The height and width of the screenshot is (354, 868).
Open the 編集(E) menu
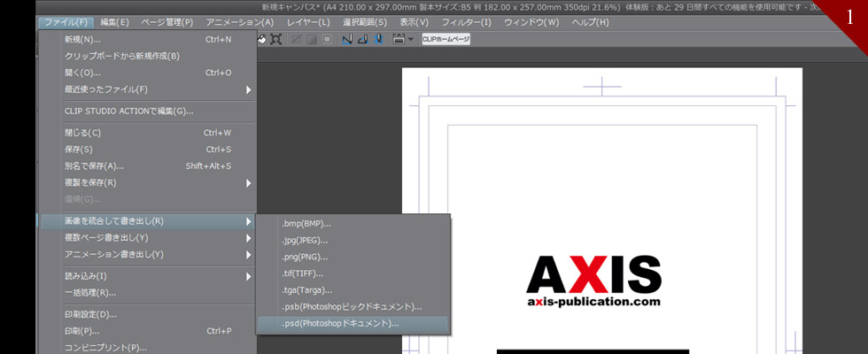pos(114,22)
